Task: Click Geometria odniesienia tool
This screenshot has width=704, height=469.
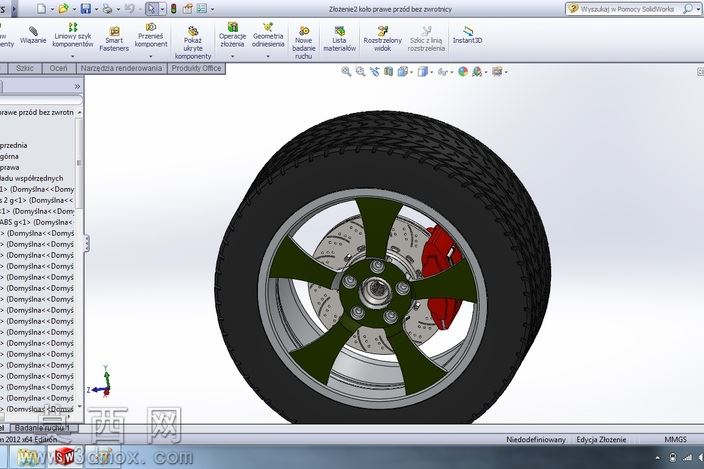Action: pyautogui.click(x=268, y=35)
